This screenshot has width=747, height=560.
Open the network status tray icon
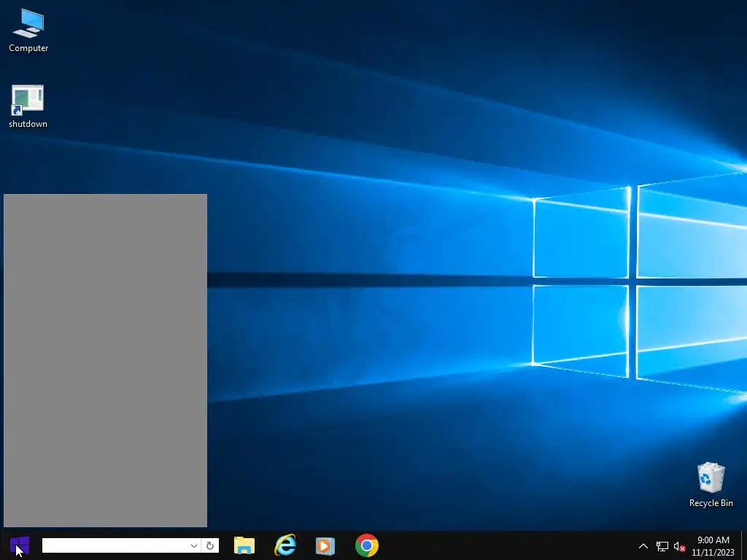[x=662, y=547]
